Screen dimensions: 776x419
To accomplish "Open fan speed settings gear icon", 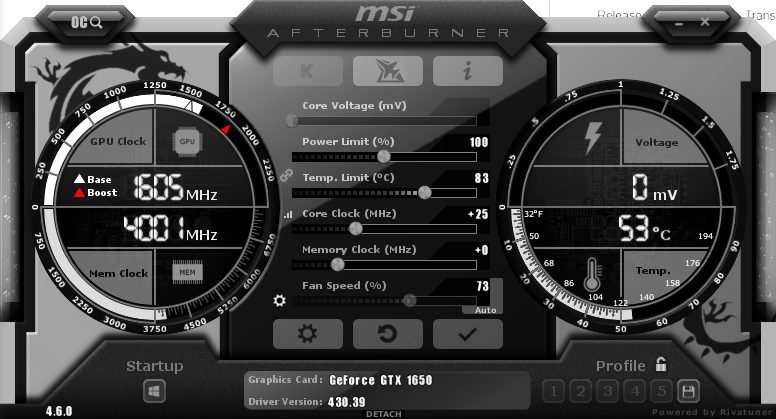I will tap(280, 300).
